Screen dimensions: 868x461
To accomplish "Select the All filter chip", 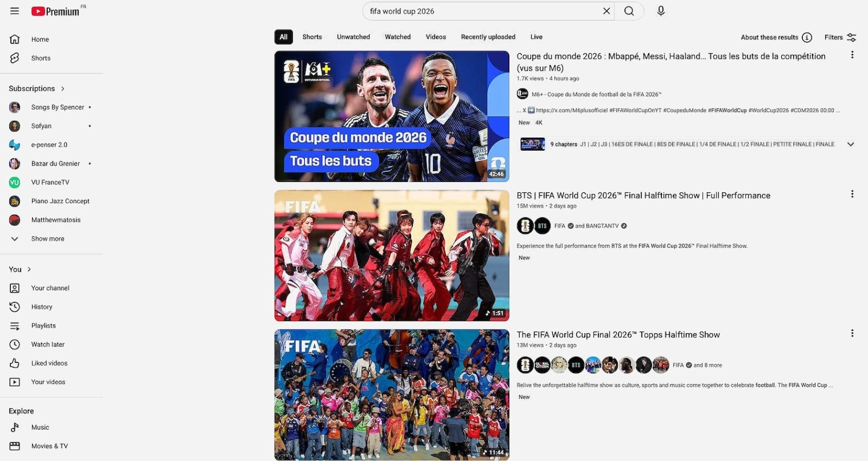I will tap(284, 37).
